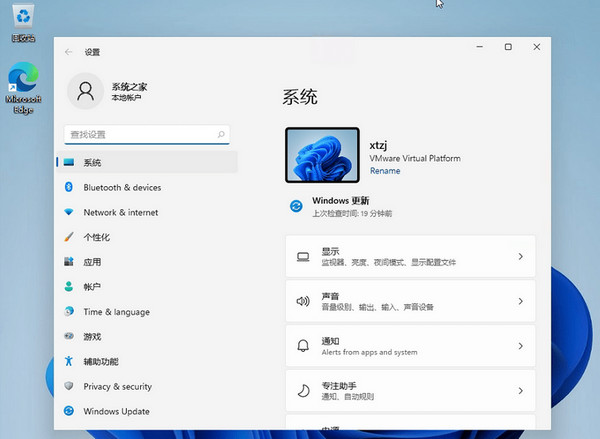
Task: Click the 专注助手 moon icon
Action: point(303,391)
